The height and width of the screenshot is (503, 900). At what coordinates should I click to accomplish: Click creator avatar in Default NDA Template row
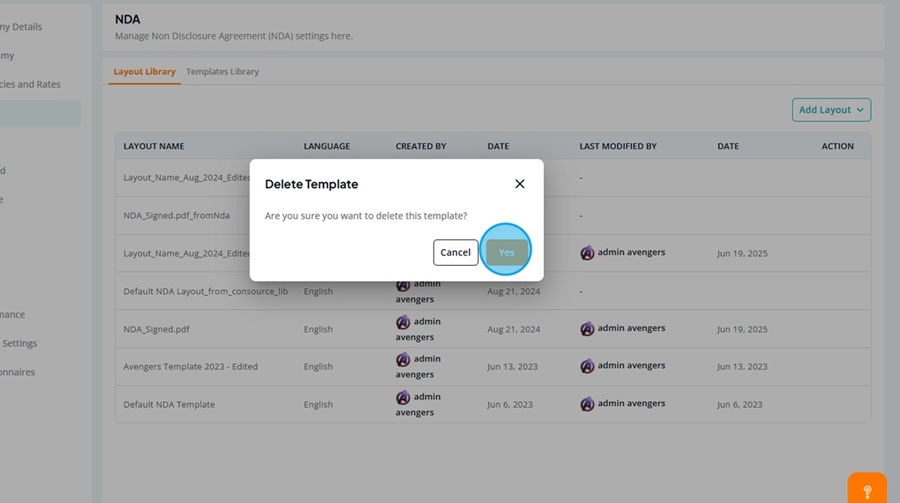coord(403,397)
